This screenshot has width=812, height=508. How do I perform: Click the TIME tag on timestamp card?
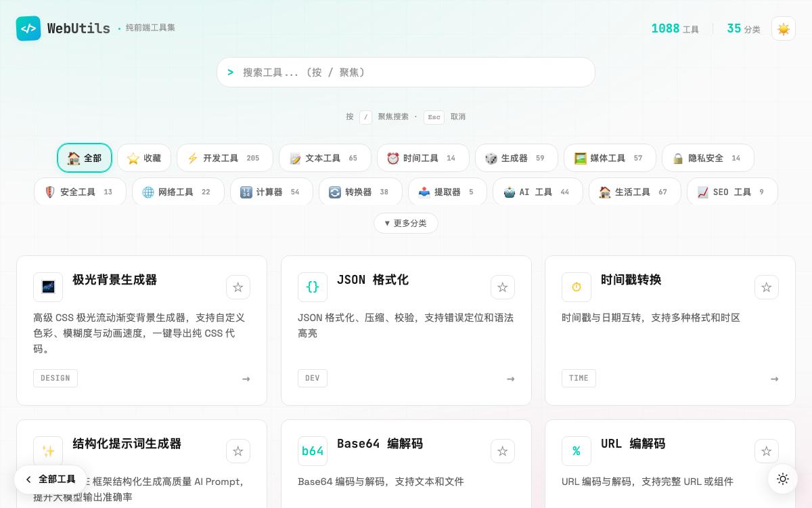pyautogui.click(x=579, y=378)
